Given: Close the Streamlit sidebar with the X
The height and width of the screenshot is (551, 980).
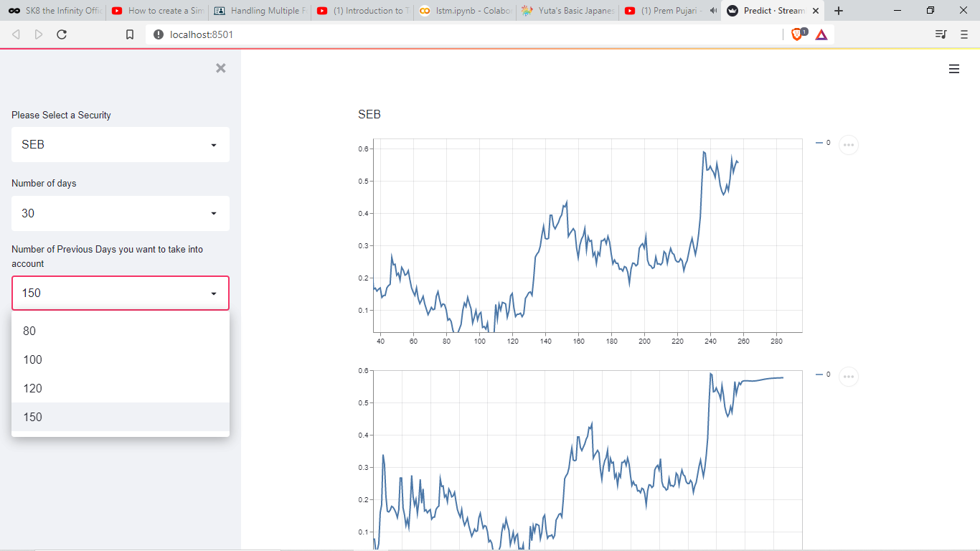Looking at the screenshot, I should (x=221, y=68).
